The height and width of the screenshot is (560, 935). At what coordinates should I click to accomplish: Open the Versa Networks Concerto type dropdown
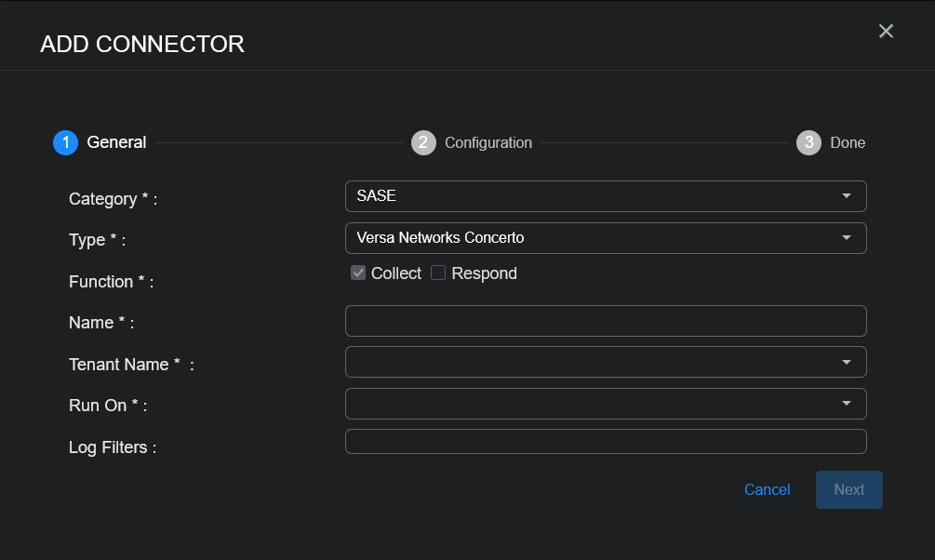[x=595, y=238]
